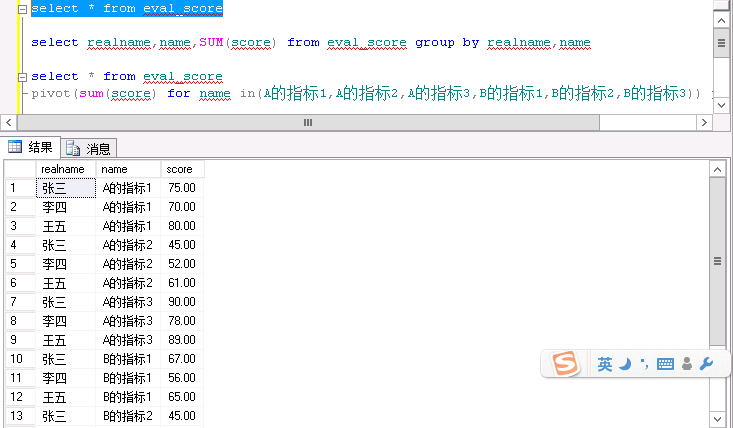Image resolution: width=733 pixels, height=428 pixels.
Task: Click the score cell 89.00
Action: coord(182,340)
